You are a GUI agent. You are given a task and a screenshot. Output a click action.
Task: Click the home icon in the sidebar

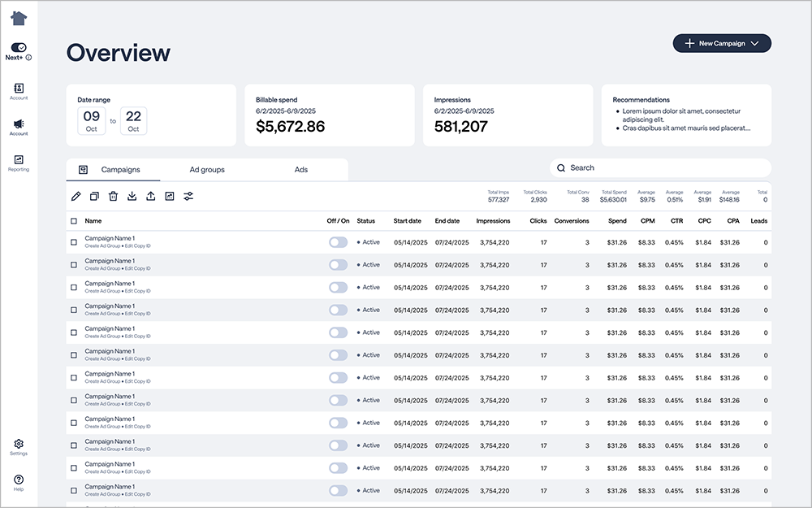tap(19, 19)
